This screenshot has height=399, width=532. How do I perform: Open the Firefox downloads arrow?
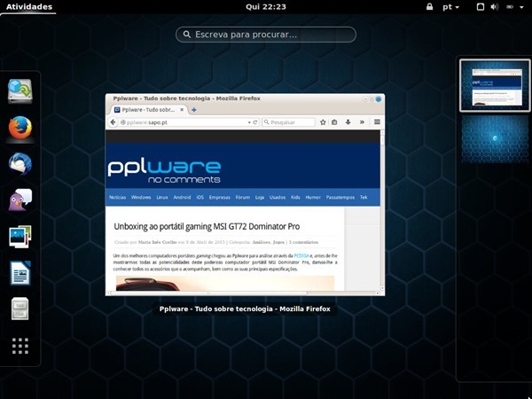pyautogui.click(x=348, y=122)
